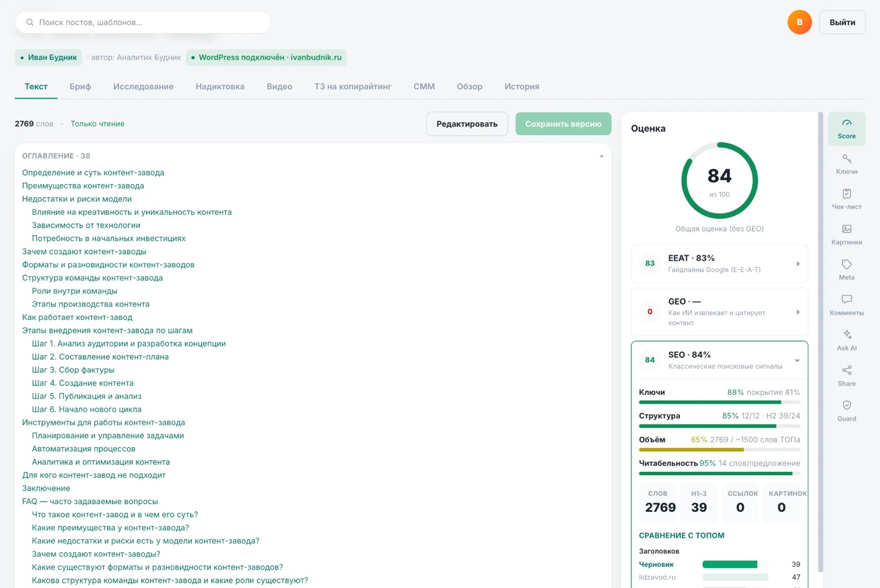This screenshot has width=880, height=588.
Task: Open the Meta tag panel
Action: [847, 270]
